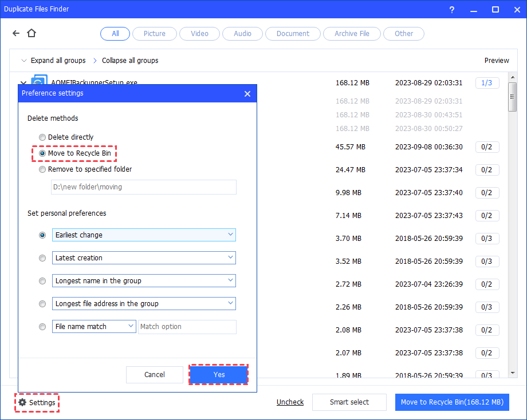Click the vertical scrollbar thumb
Screen dimensions: 527x420
(512, 97)
